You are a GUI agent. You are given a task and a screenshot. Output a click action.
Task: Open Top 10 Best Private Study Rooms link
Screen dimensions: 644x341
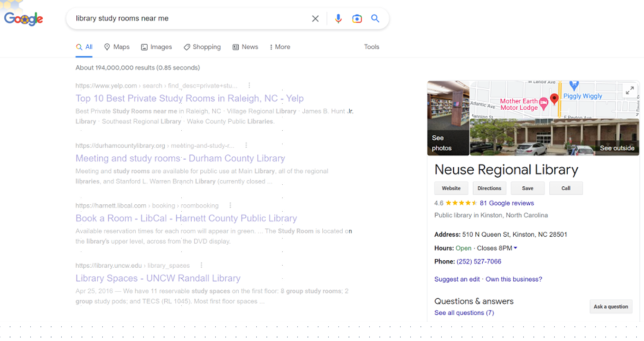click(x=190, y=98)
